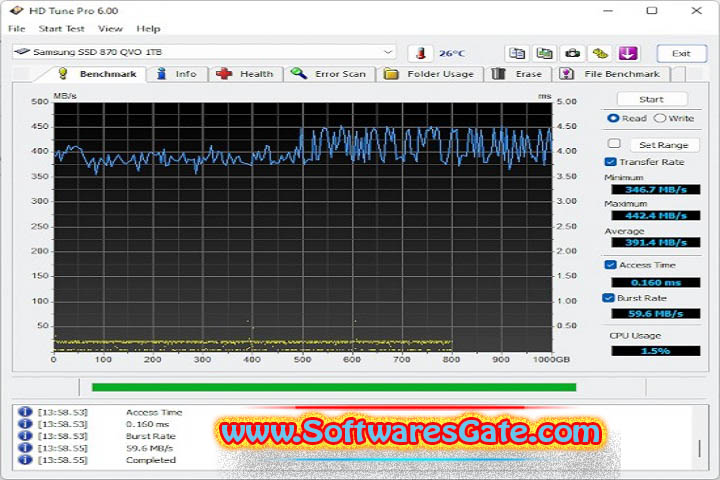Screen dimensions: 720x480
Task: Open options via yellow tools icon
Action: pyautogui.click(x=600, y=53)
